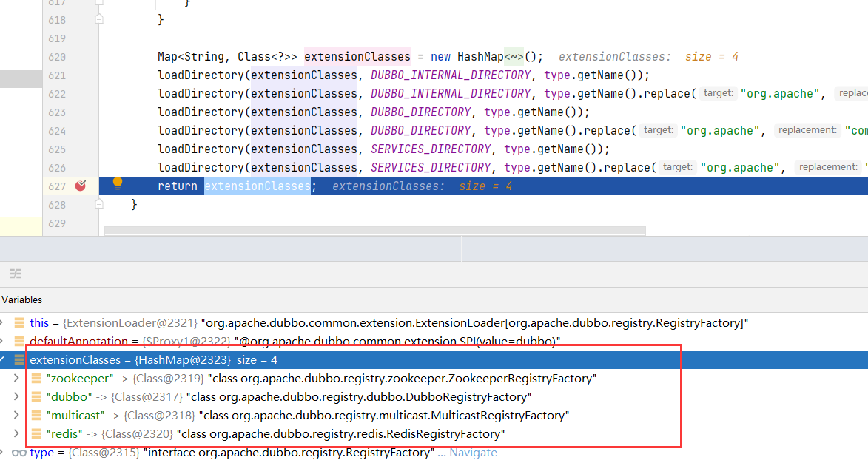Click the redis entry field icon
Viewport: 868px width, 460px height.
pyautogui.click(x=36, y=433)
